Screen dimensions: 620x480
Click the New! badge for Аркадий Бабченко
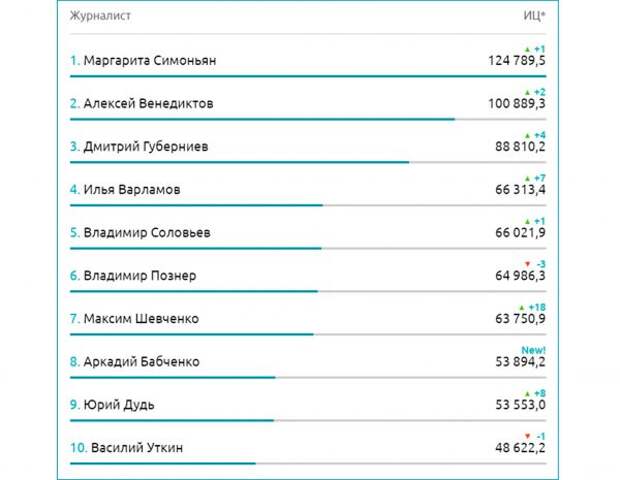coord(533,350)
